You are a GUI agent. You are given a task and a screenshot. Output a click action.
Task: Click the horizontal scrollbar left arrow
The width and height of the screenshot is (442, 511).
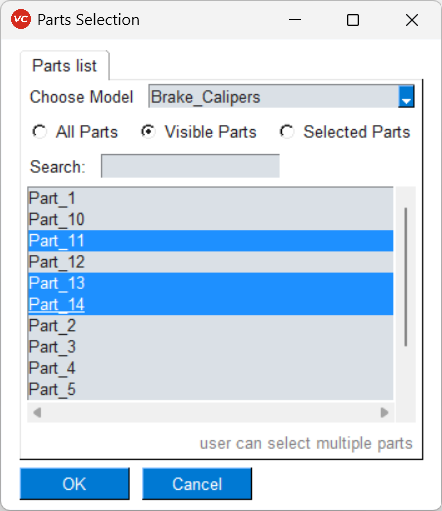(x=37, y=413)
